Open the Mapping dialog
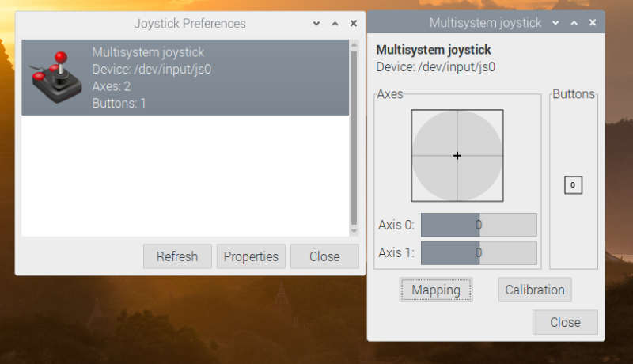This screenshot has height=364, width=633. [436, 290]
